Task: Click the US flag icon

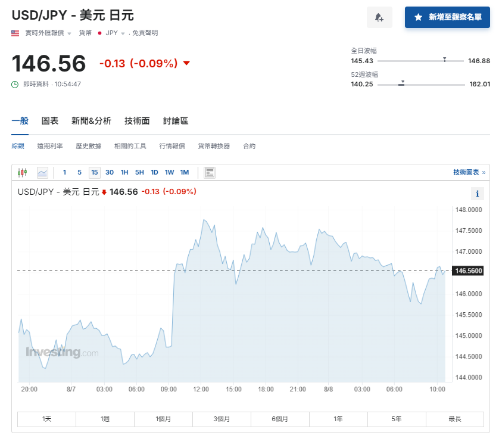Action: click(15, 33)
